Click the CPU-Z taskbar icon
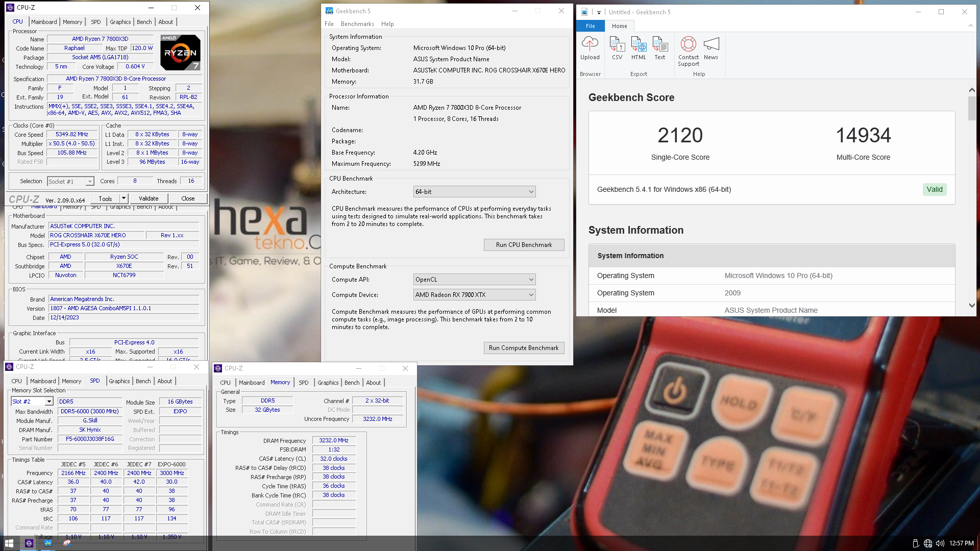 tap(29, 543)
